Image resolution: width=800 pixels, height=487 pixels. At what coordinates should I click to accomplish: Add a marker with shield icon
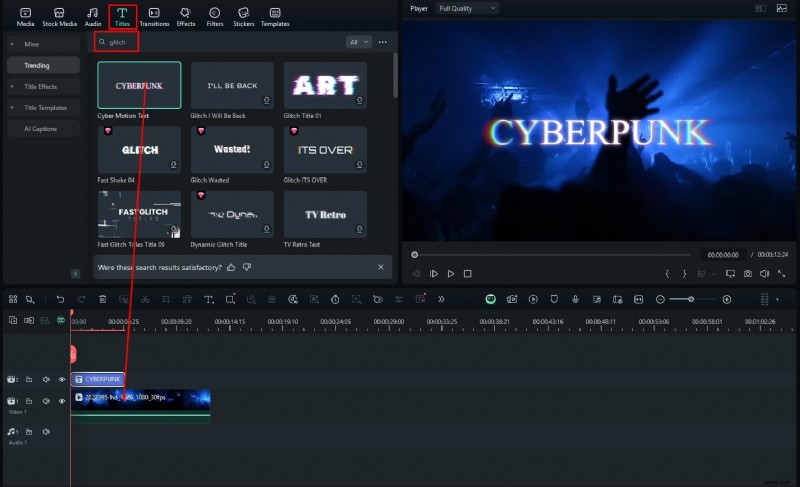point(554,299)
